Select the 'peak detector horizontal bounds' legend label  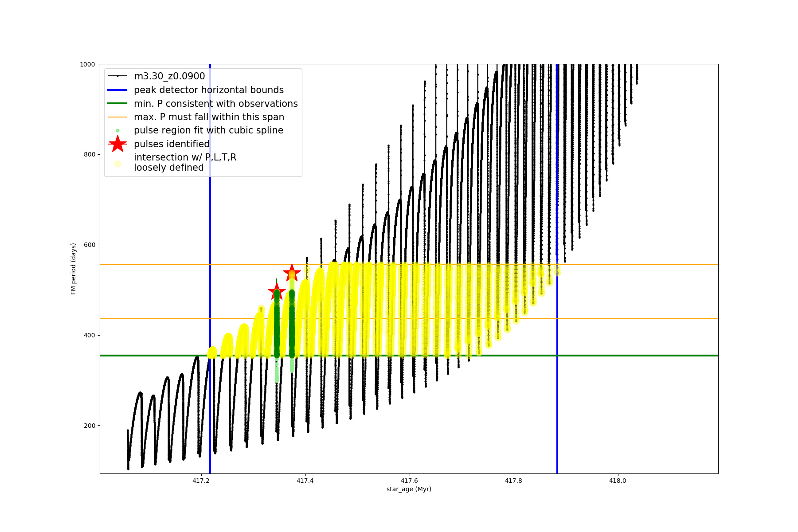click(208, 90)
